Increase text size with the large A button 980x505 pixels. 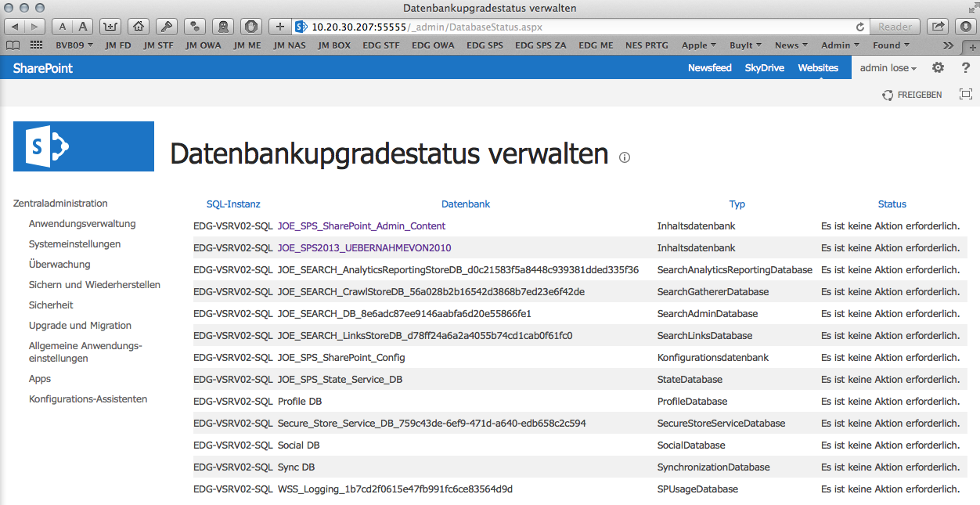click(x=83, y=27)
